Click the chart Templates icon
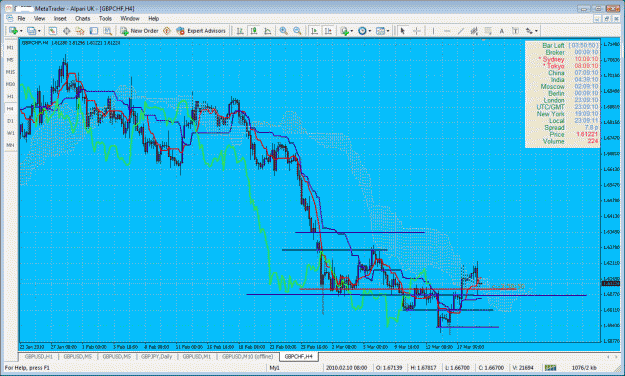Viewport: 625px width, 376px height. (x=380, y=31)
